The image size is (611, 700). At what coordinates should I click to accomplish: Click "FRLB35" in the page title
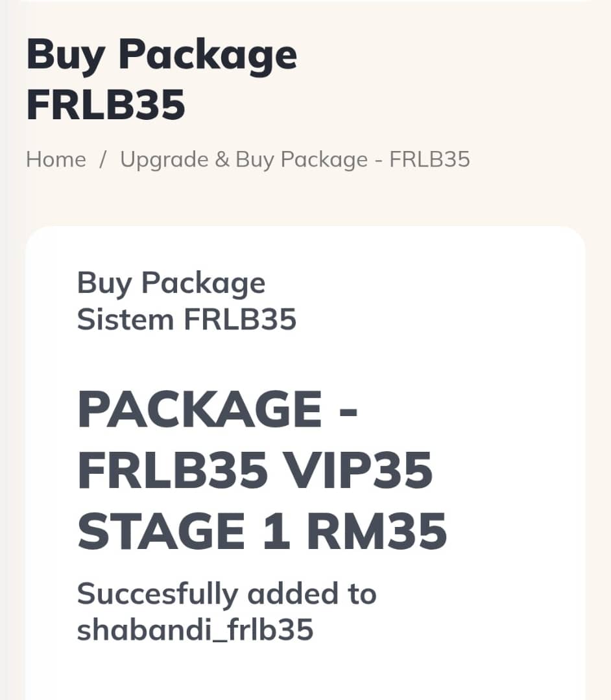(x=106, y=105)
